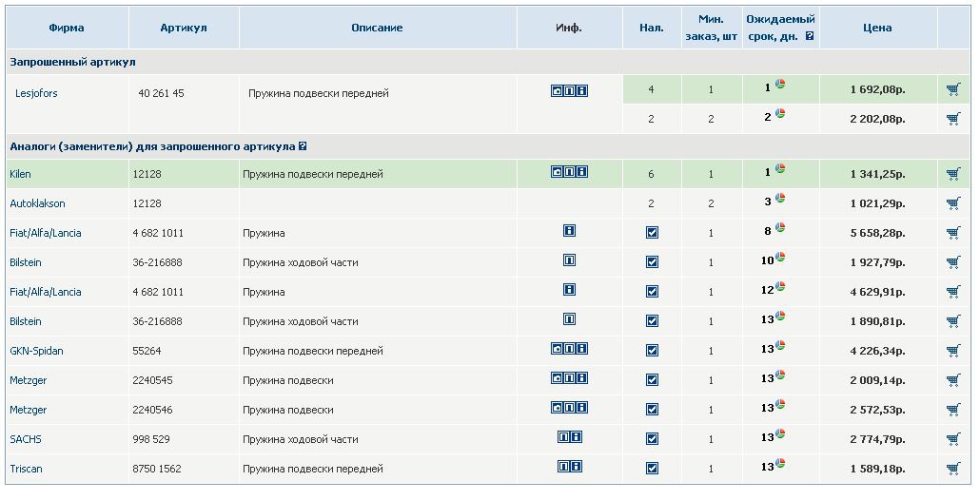Toggle availability checkbox for Metzger 2240545
This screenshot has height=500, width=980.
[x=652, y=379]
